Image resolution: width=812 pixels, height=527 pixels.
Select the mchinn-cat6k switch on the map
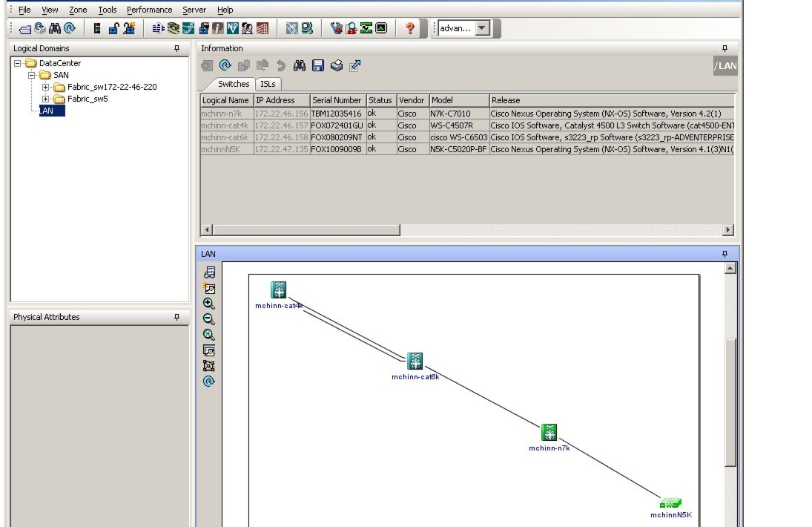[415, 361]
